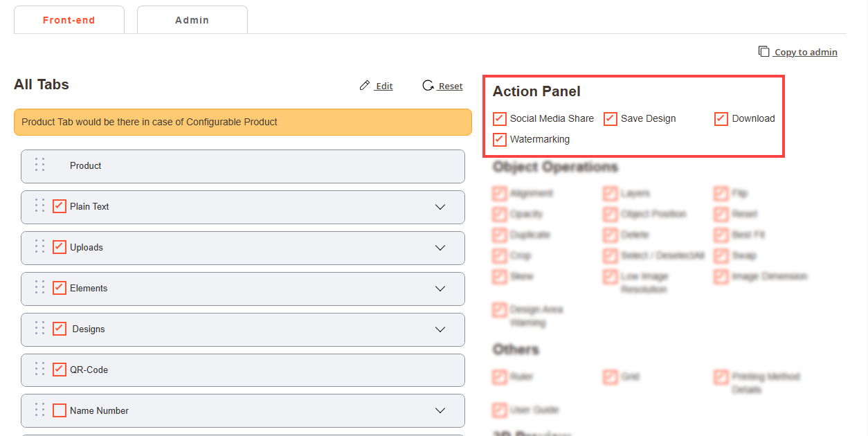Click the Copy to admin clipboard icon
Screen dimensions: 868x436
click(x=763, y=52)
